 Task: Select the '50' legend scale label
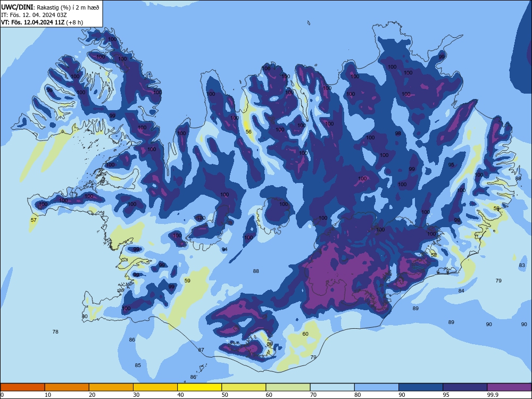(x=225, y=395)
